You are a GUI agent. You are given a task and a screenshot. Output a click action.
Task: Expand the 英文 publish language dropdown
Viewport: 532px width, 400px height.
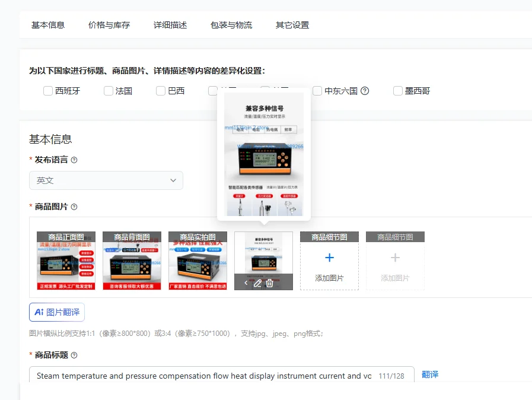tap(106, 180)
